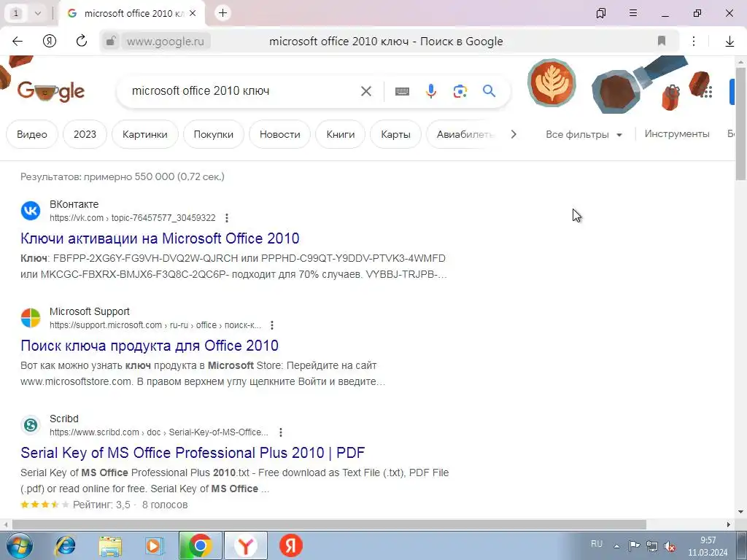The image size is (747, 560).
Task: Open more options for the ВКонтакте result
Action: click(x=227, y=218)
